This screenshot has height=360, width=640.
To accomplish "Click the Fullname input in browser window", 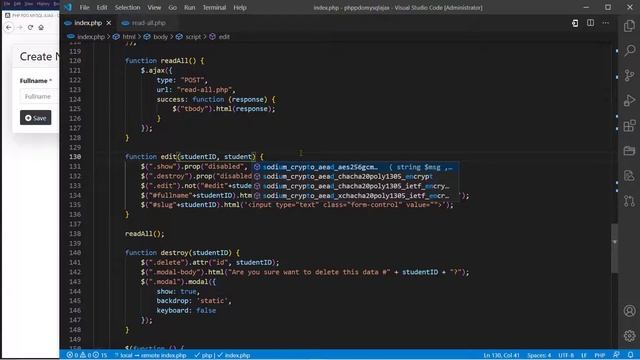I will [39, 97].
